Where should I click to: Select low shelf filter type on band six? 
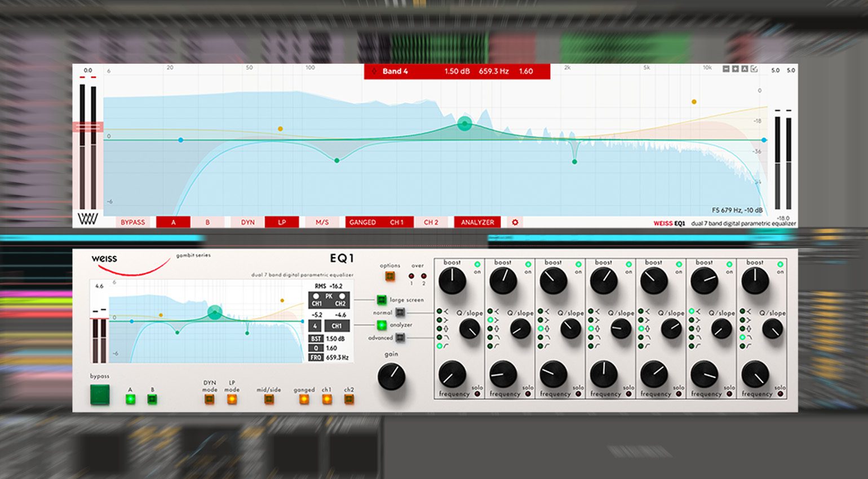click(x=692, y=320)
